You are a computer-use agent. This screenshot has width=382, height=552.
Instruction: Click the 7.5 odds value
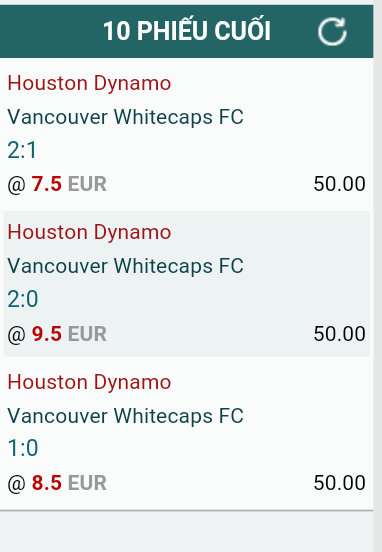pyautogui.click(x=47, y=184)
